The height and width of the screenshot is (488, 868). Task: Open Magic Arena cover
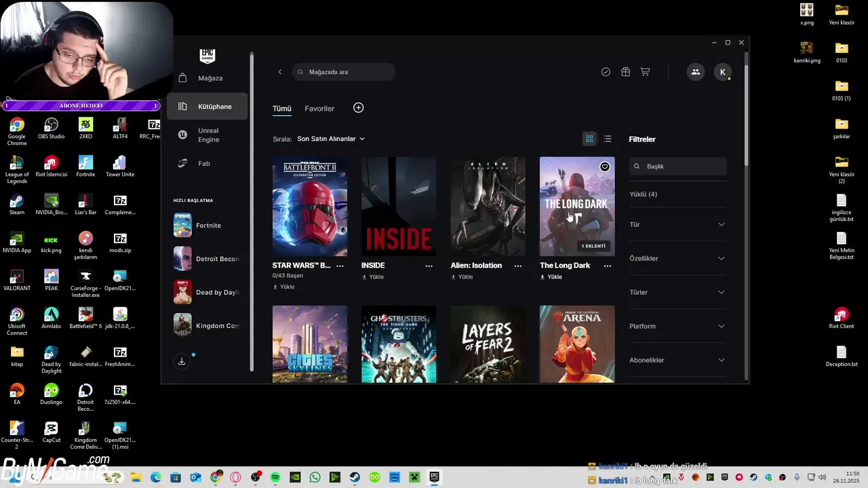[577, 344]
